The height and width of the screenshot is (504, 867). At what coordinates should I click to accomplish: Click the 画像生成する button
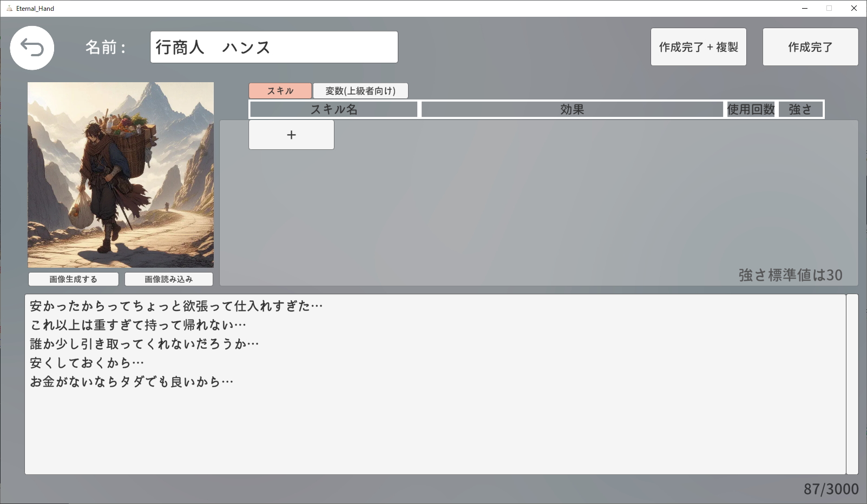tap(74, 279)
